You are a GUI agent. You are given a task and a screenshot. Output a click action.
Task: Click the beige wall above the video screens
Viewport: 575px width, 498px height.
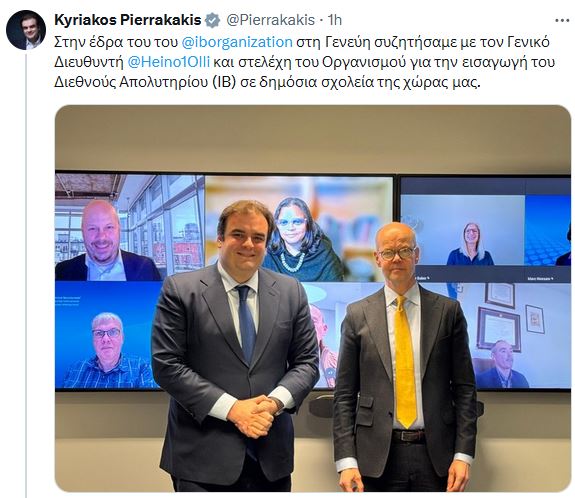point(313,139)
